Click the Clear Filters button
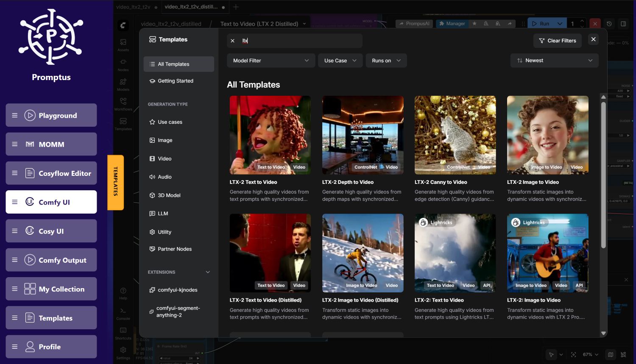Screen dimensions: 636x364 [557, 41]
